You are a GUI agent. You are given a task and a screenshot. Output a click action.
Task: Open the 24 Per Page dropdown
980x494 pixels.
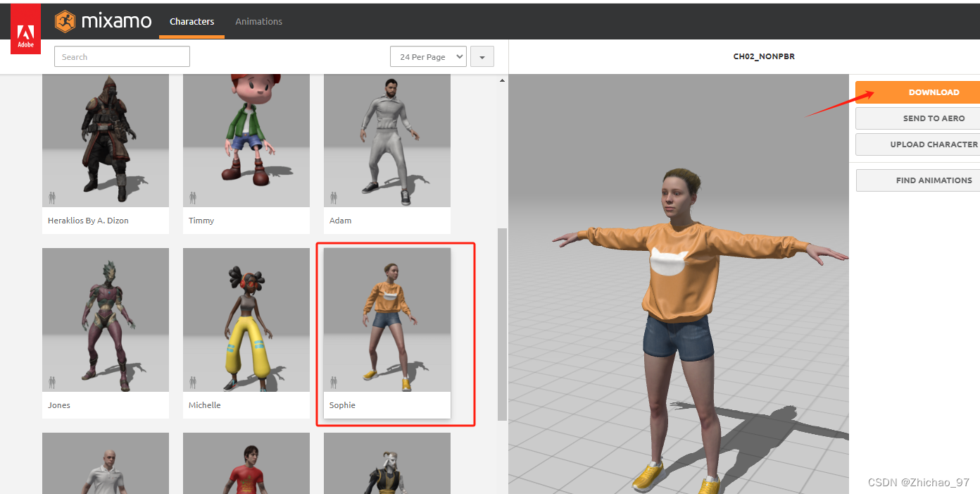[428, 57]
